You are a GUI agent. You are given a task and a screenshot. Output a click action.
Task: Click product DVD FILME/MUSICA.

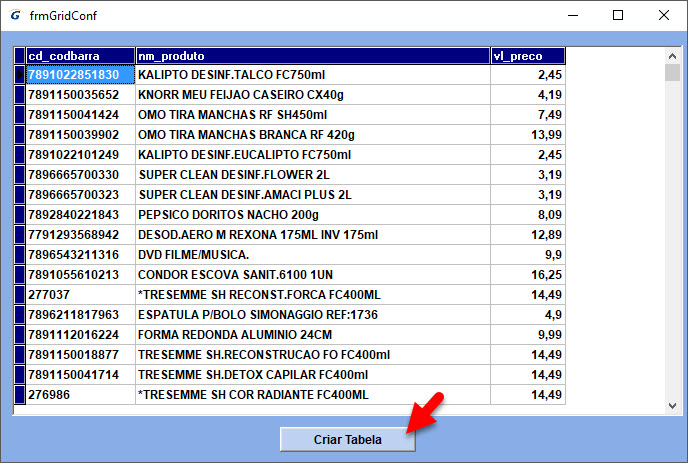coord(313,255)
